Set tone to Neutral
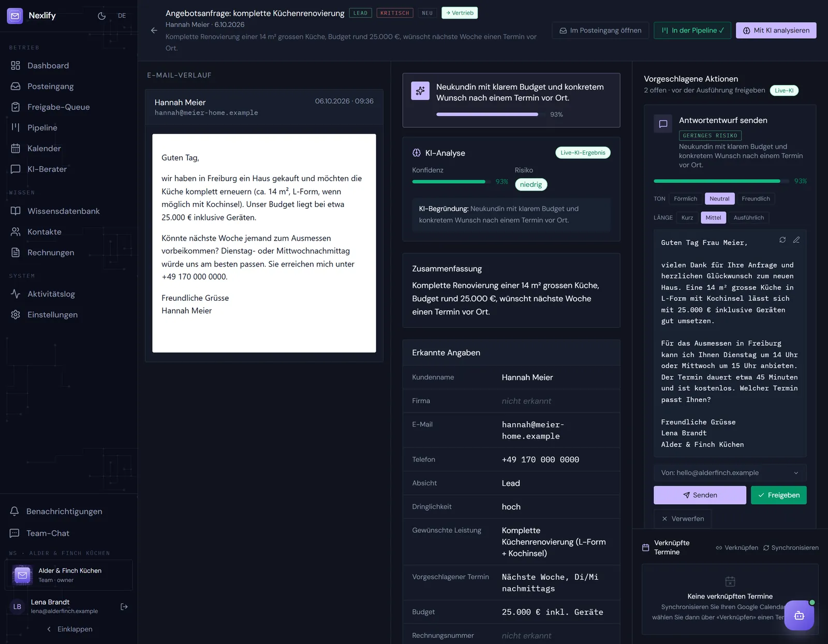 [719, 199]
